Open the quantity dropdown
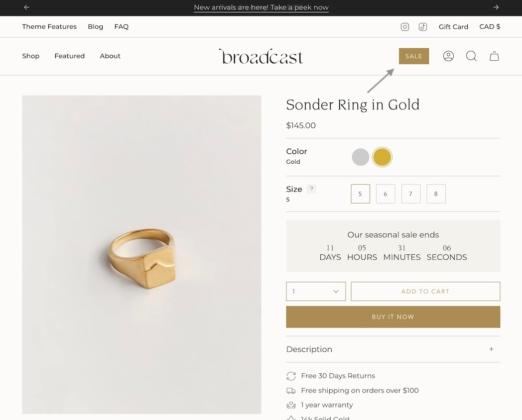The width and height of the screenshot is (522, 420). click(316, 292)
